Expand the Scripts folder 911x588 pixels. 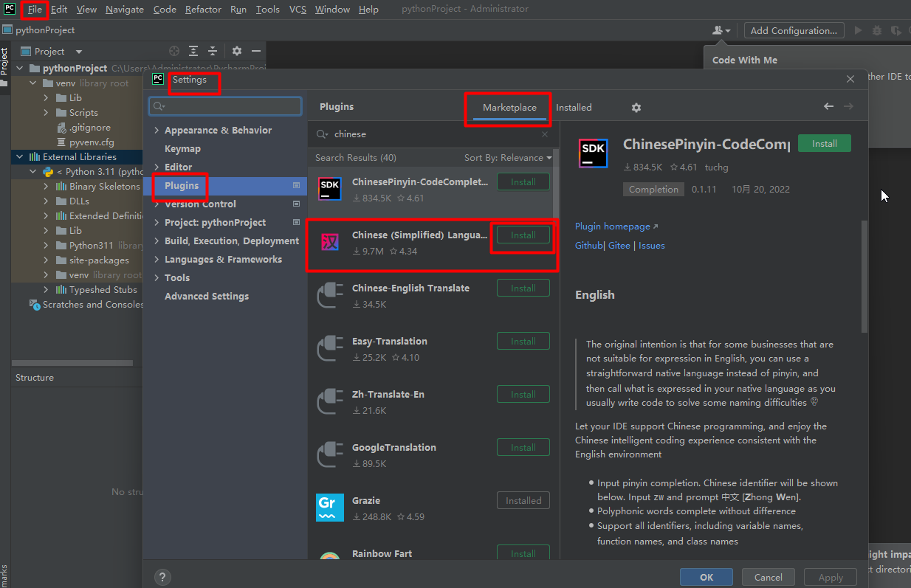pos(46,112)
